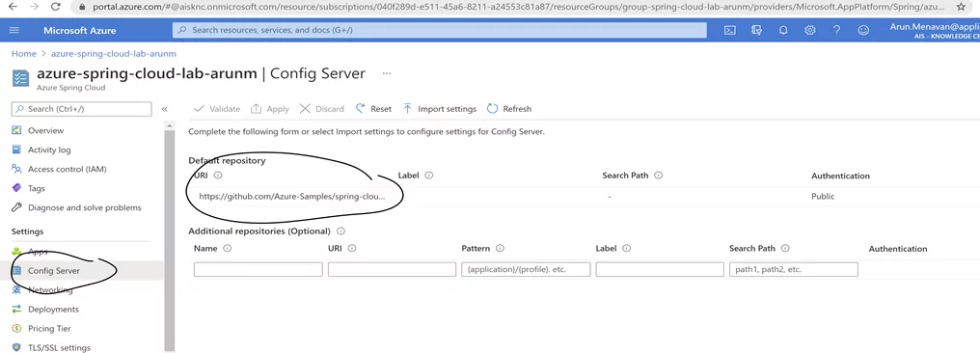Focus the global search resources box
The width and height of the screenshot is (980, 353).
point(440,30)
